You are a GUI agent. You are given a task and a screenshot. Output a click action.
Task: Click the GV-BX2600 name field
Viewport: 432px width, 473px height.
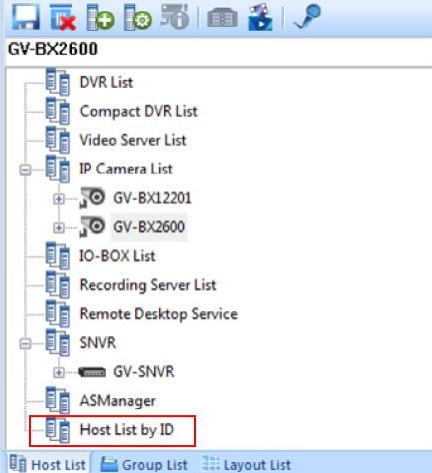[x=219, y=49]
